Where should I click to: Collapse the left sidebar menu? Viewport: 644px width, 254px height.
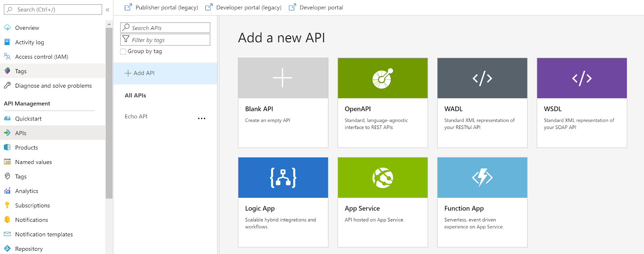click(x=107, y=10)
